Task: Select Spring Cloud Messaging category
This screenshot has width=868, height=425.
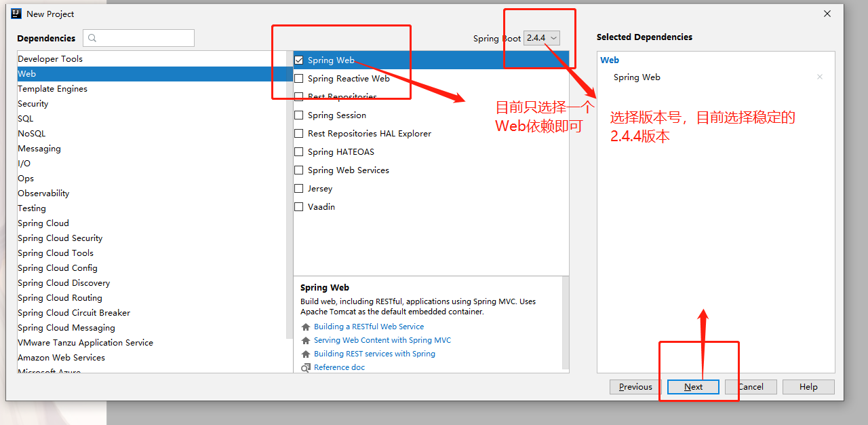Action: tap(152, 328)
